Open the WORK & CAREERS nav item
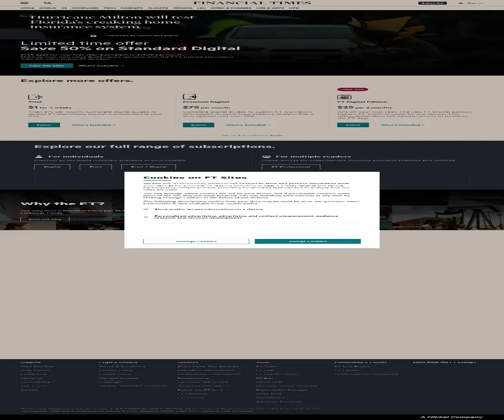 [x=231, y=8]
